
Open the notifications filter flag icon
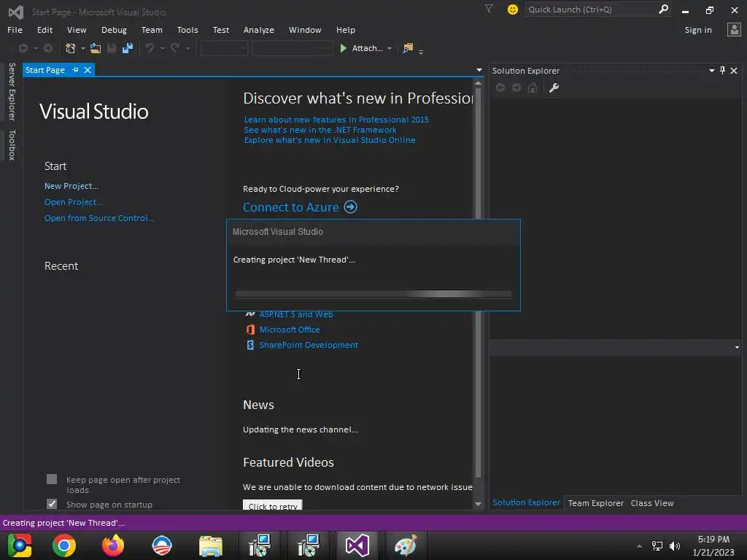(489, 9)
